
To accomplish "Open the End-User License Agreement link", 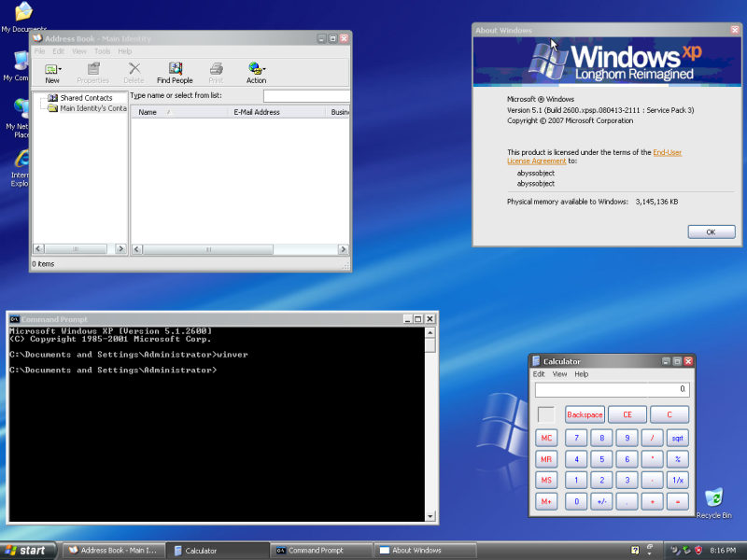I will (x=666, y=151).
